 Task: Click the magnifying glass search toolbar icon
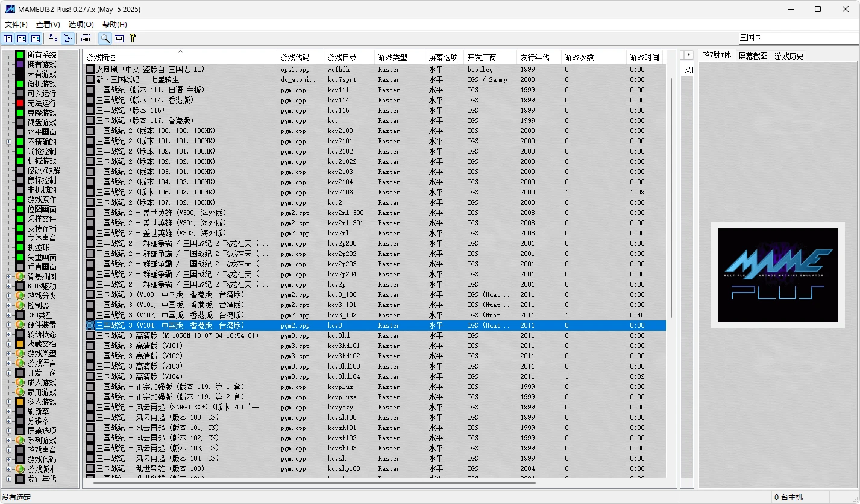pyautogui.click(x=105, y=39)
